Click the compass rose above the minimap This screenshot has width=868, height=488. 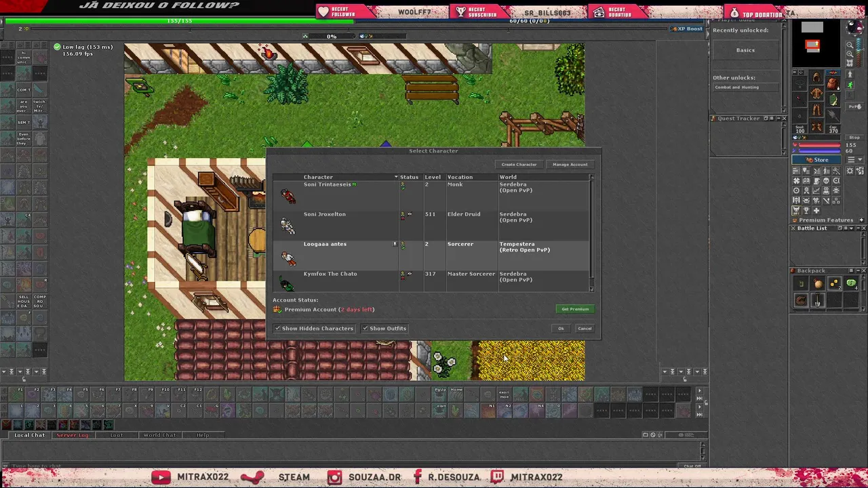[x=854, y=27]
